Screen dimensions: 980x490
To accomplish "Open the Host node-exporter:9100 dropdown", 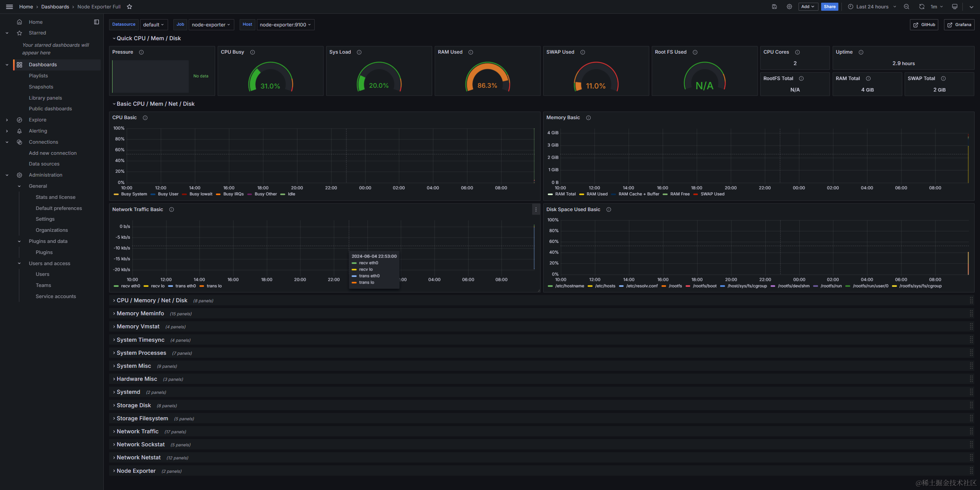I will pos(285,25).
